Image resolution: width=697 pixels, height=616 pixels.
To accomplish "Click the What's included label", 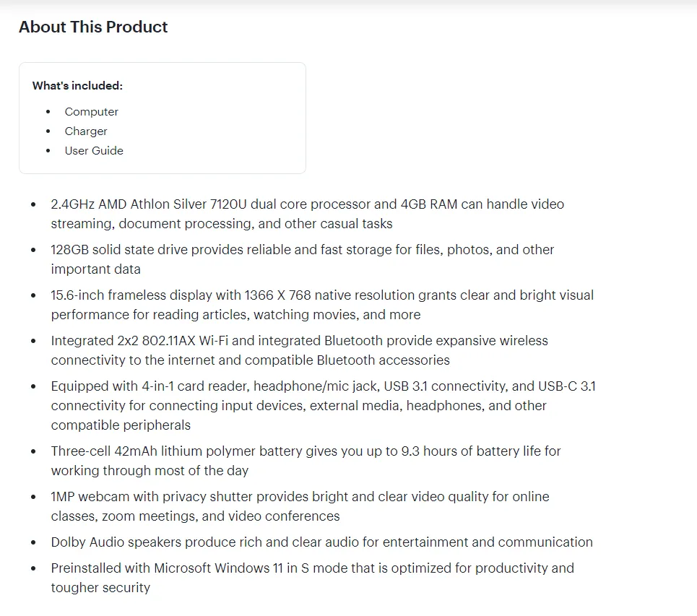I will pos(77,85).
